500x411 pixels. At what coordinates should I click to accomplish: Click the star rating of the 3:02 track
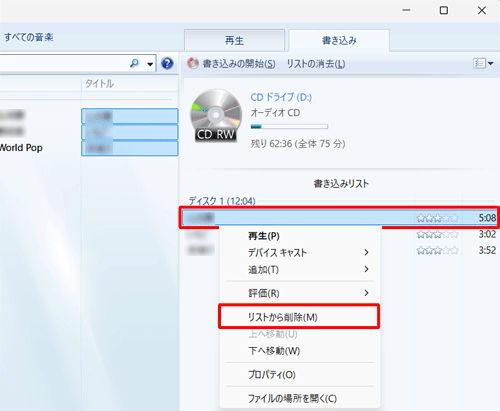[437, 234]
